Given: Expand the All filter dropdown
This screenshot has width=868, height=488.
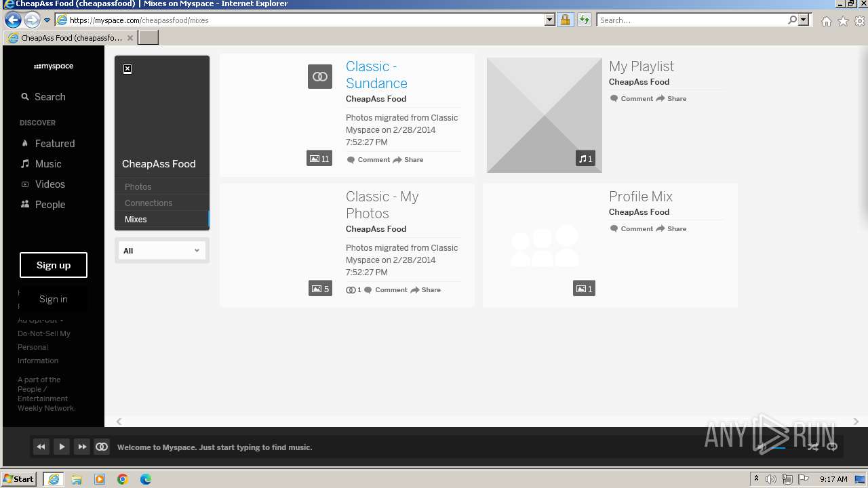Looking at the screenshot, I should point(161,251).
